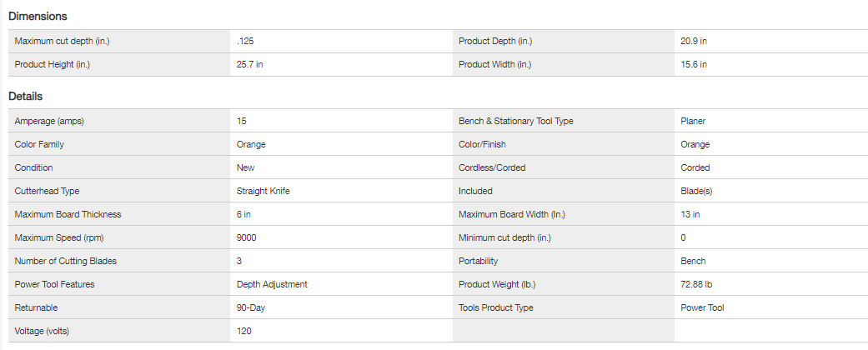
Task: Click the Product Height 25.7 in value
Action: point(251,64)
